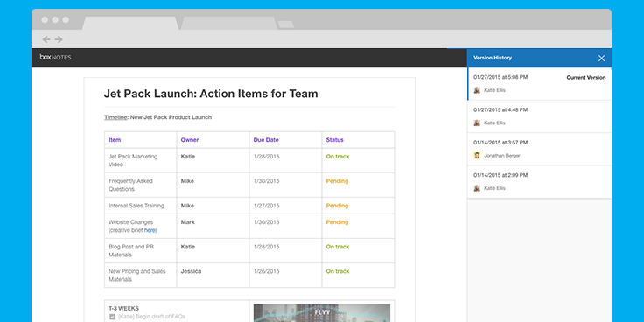
Task: Select the 01/14/2015 at 3:57 PM version
Action: [539, 149]
